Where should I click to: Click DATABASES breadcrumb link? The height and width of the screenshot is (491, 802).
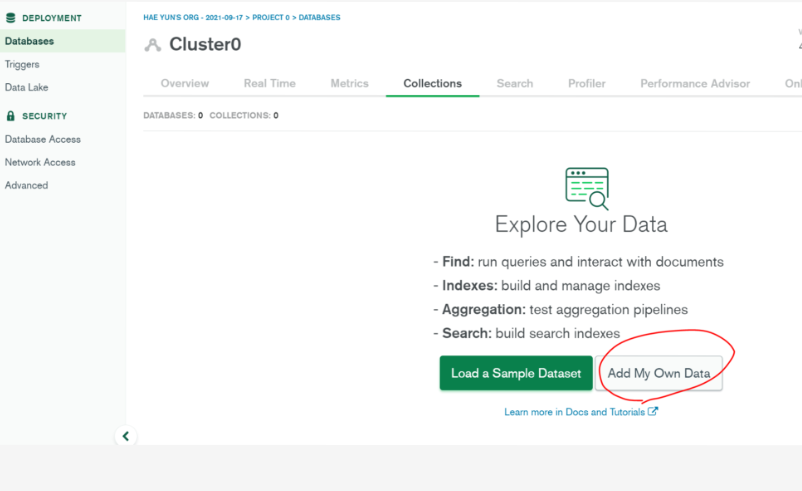tap(319, 17)
